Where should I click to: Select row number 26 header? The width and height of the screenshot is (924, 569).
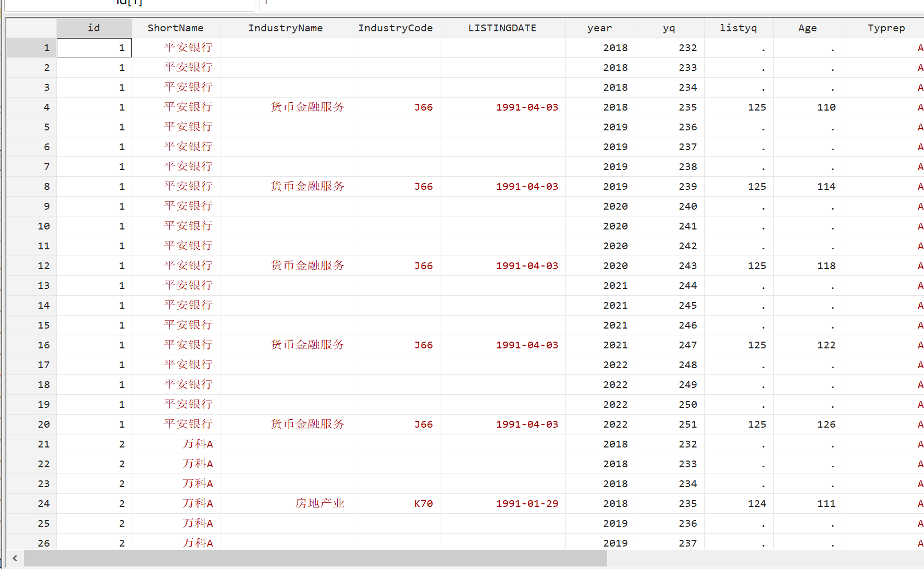point(31,543)
